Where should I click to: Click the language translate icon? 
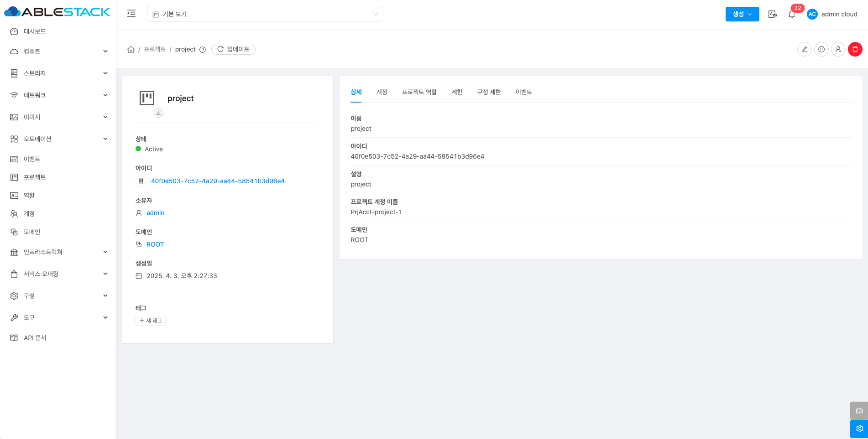coord(772,14)
